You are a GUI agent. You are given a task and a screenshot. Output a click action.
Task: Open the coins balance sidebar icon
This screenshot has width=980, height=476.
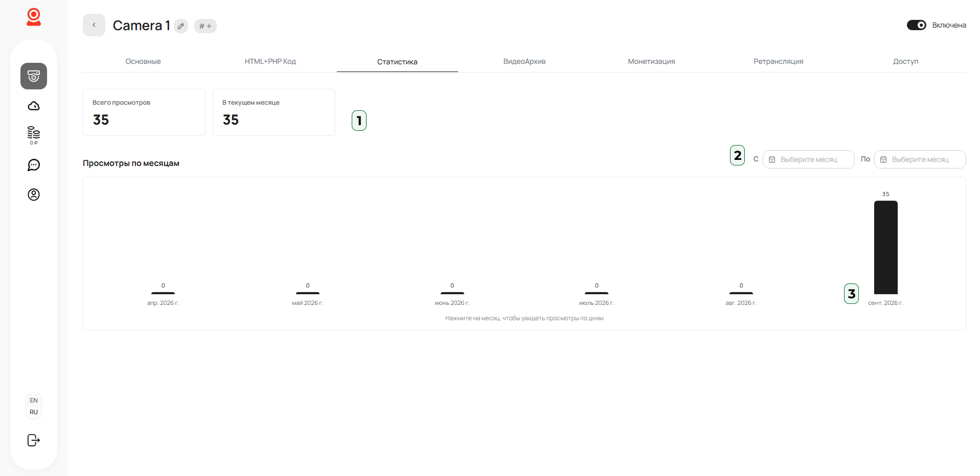(34, 135)
